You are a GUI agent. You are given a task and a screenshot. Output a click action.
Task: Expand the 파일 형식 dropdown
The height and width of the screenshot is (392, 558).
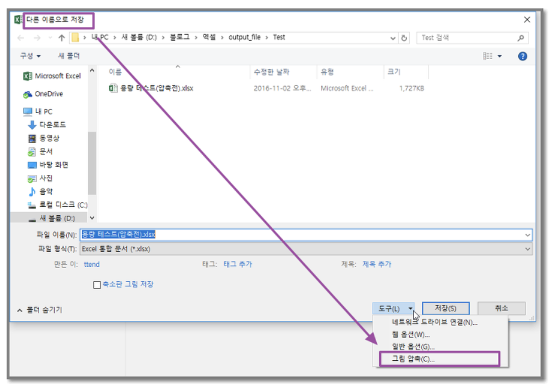(x=527, y=249)
